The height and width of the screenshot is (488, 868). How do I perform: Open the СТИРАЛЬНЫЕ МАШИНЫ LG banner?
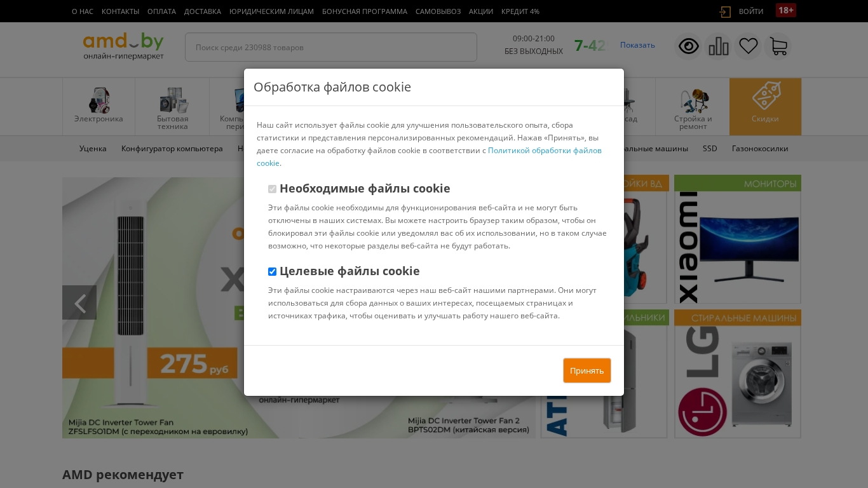pos(738,374)
